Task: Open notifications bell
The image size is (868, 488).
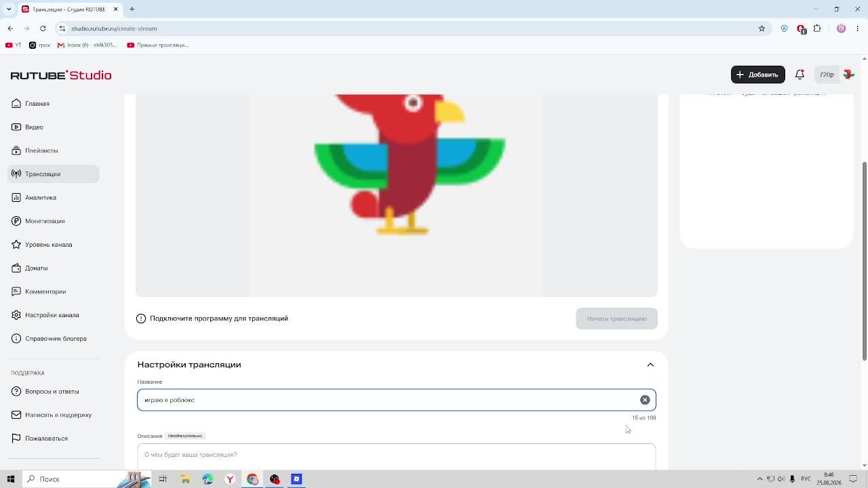Action: [800, 75]
